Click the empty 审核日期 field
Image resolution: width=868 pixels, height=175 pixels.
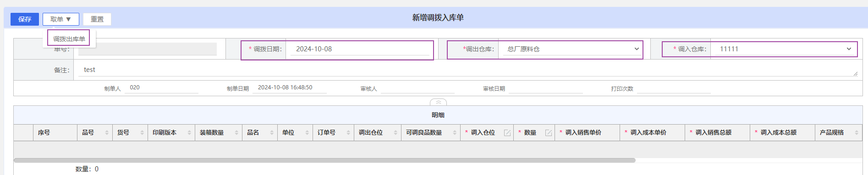pos(546,88)
